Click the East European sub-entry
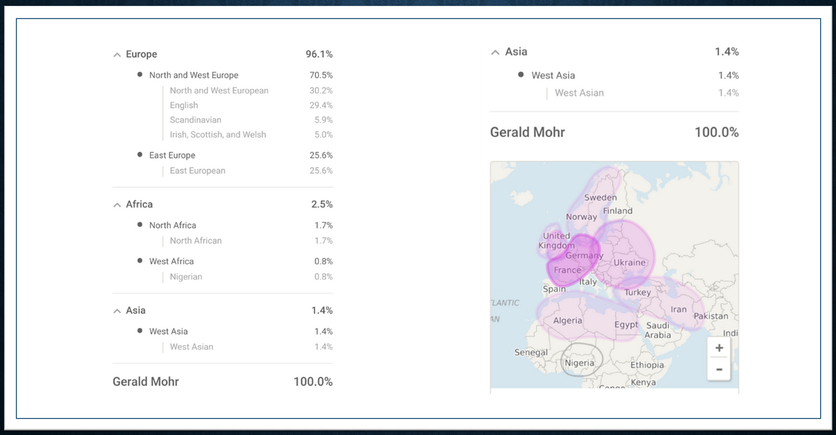 [x=197, y=171]
